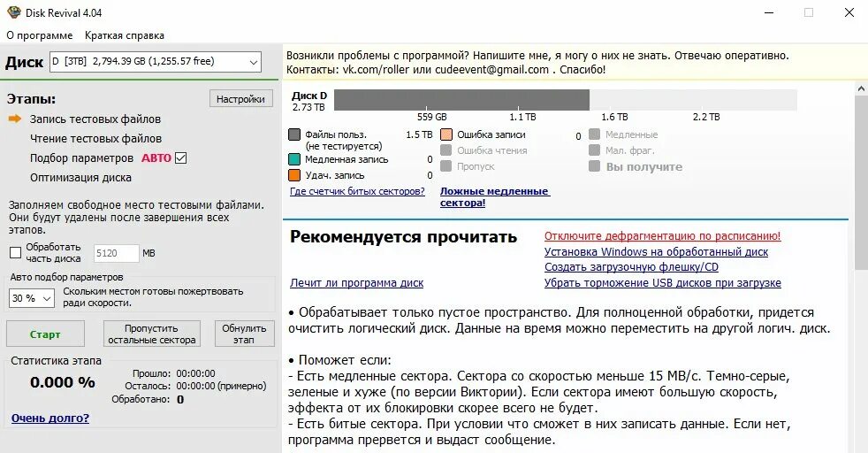Viewport: 868px width, 453px height.
Task: Select the Оптимизация диска stage
Action: tap(80, 178)
